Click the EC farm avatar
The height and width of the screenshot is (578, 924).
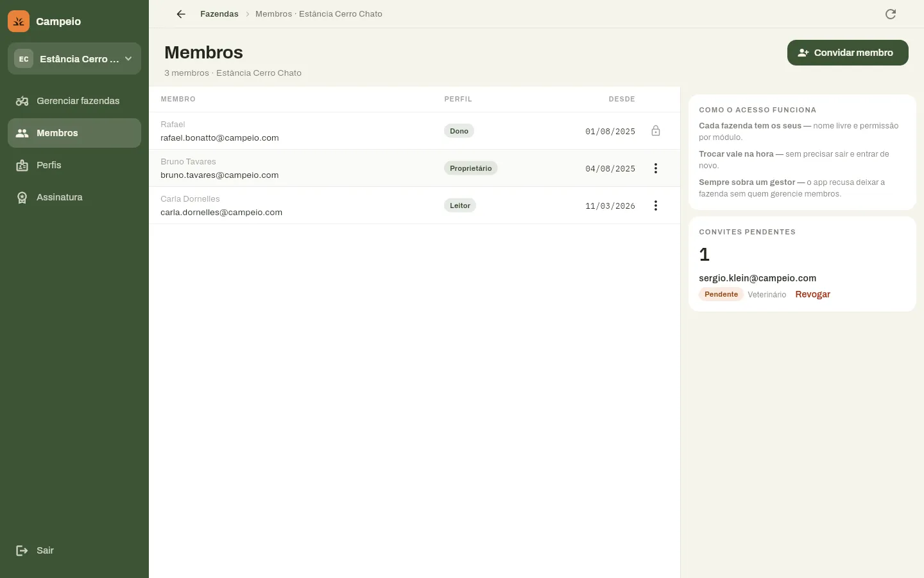coord(24,58)
